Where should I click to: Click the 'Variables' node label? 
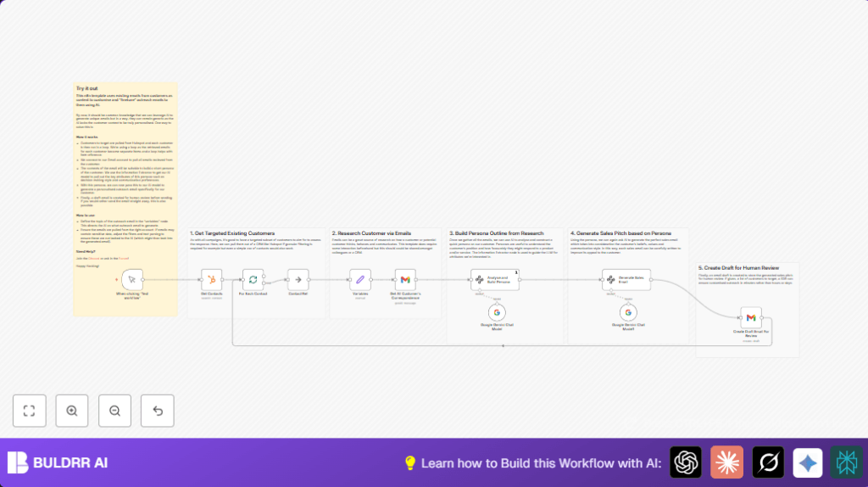(360, 294)
